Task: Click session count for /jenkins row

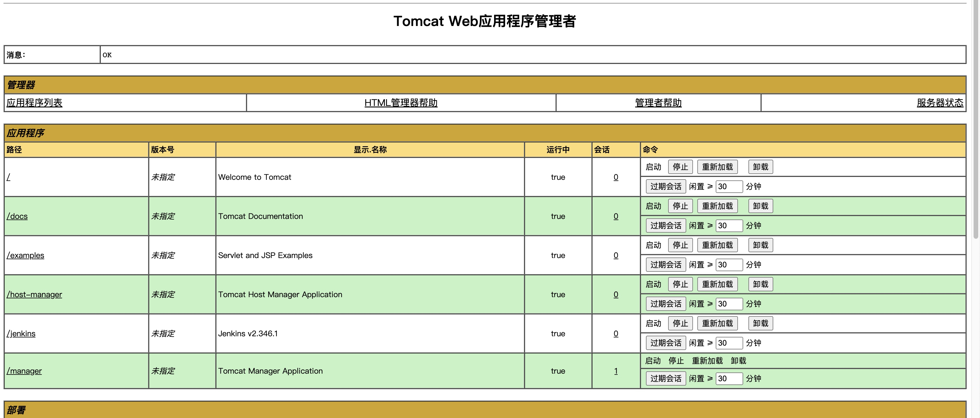Action: point(616,334)
